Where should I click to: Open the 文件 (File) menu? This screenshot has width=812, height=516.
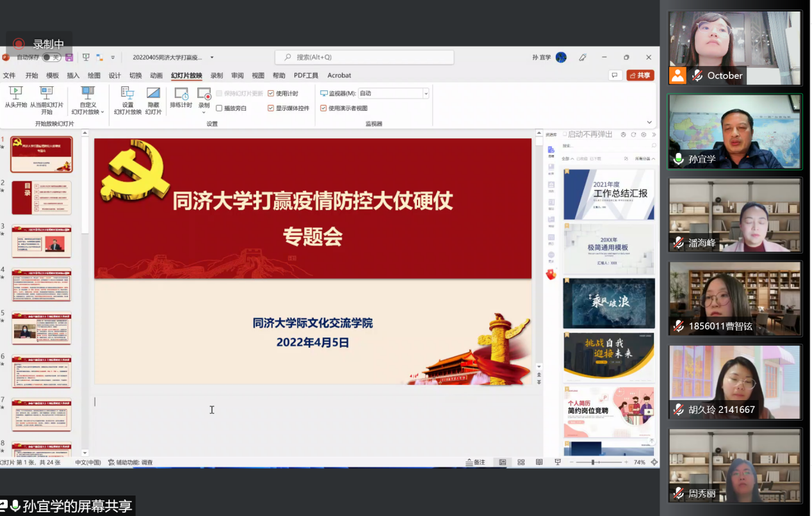pos(9,76)
